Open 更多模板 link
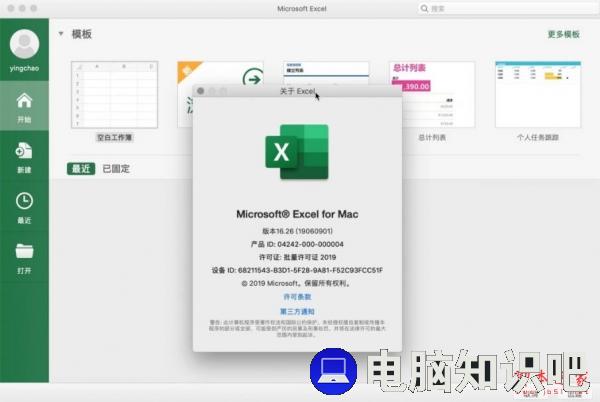The image size is (600, 402). click(x=564, y=34)
